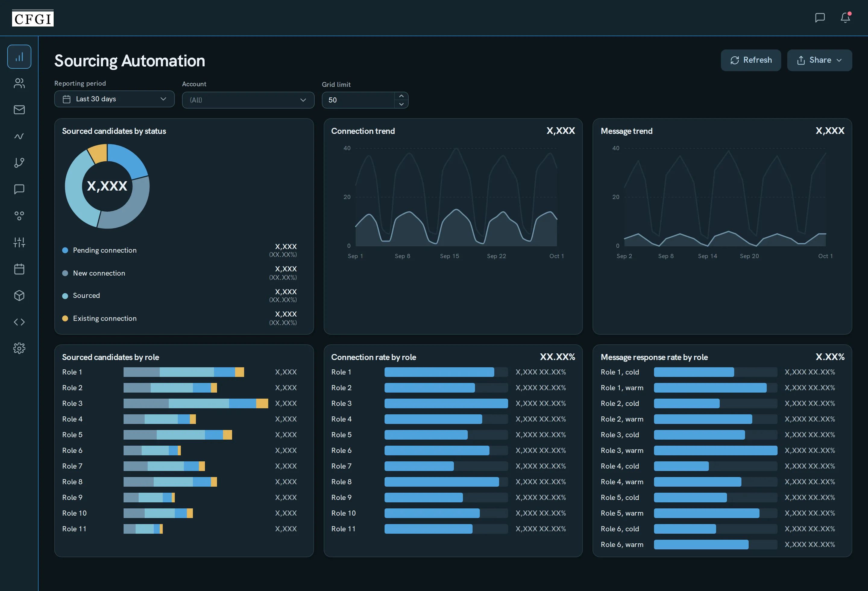Click the Sourcing Automation page heading
This screenshot has width=868, height=591.
[x=130, y=61]
